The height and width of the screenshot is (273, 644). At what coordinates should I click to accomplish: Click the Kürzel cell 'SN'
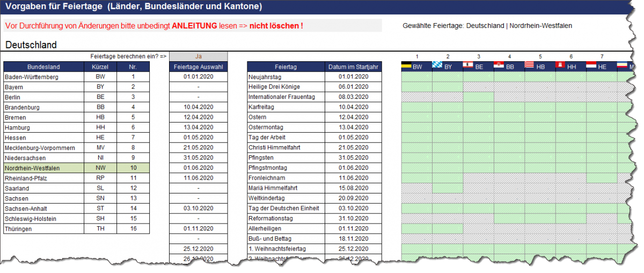(x=100, y=199)
